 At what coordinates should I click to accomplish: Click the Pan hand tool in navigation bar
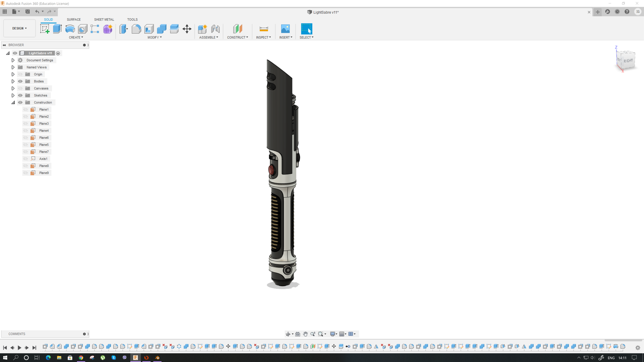point(305,334)
